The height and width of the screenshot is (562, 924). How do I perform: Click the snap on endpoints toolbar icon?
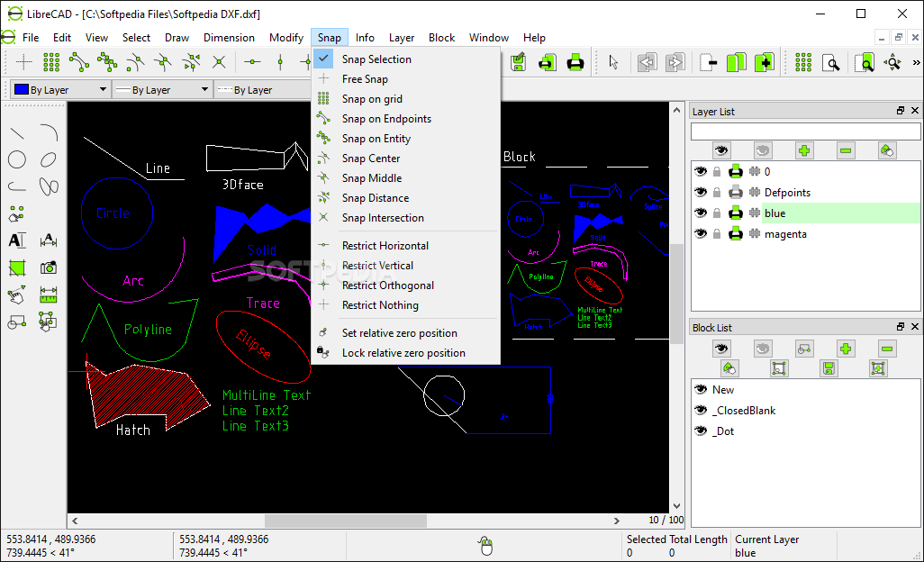(x=79, y=62)
